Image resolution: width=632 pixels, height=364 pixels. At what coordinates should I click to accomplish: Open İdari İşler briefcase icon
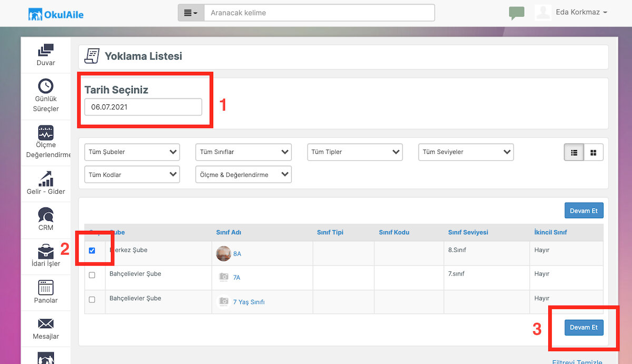click(x=46, y=251)
